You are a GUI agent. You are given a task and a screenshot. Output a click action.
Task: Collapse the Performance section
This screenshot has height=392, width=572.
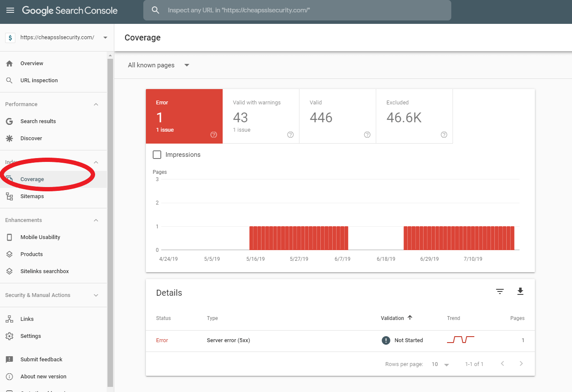tap(96, 104)
